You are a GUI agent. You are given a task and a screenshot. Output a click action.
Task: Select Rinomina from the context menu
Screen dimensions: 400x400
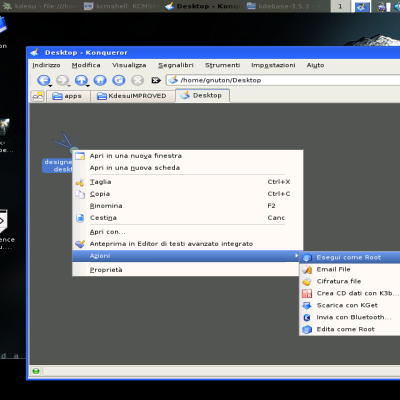pos(187,206)
